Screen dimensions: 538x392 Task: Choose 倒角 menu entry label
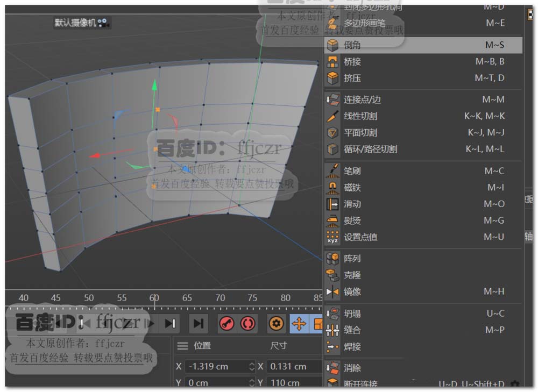click(352, 45)
